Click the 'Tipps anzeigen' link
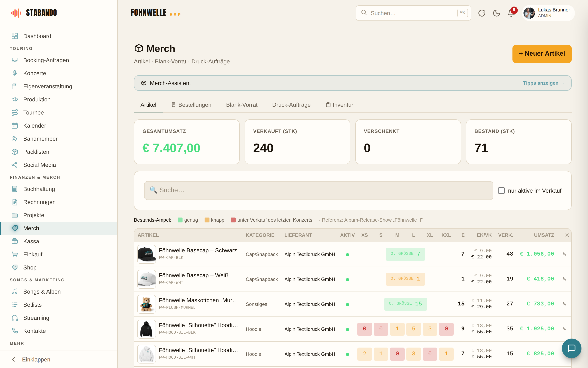This screenshot has height=368, width=588. click(543, 83)
